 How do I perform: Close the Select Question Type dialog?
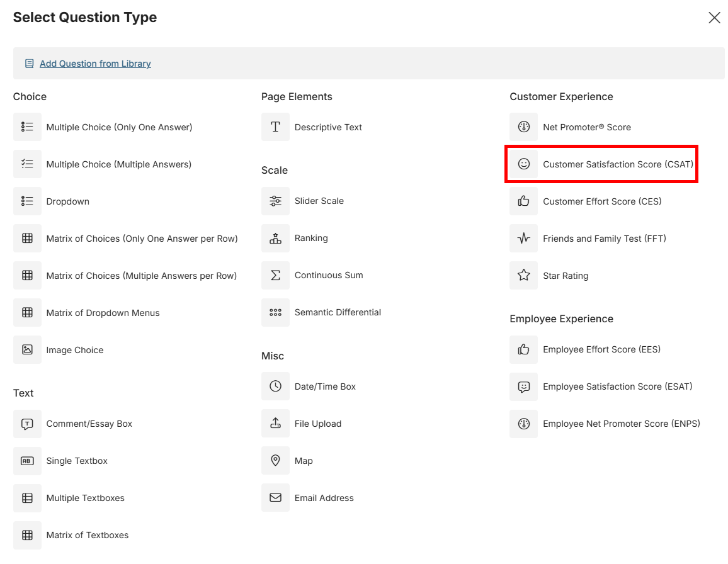714,18
